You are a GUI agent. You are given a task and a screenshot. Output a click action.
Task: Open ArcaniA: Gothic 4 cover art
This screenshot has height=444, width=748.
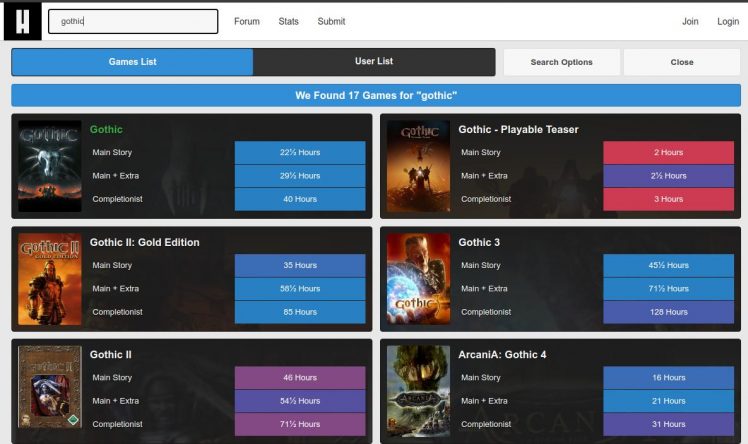coord(418,391)
